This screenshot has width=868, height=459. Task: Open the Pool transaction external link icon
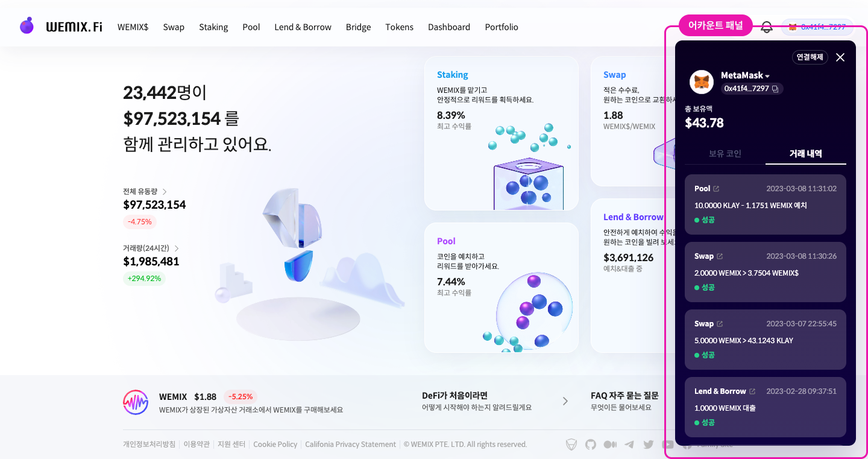pos(716,189)
